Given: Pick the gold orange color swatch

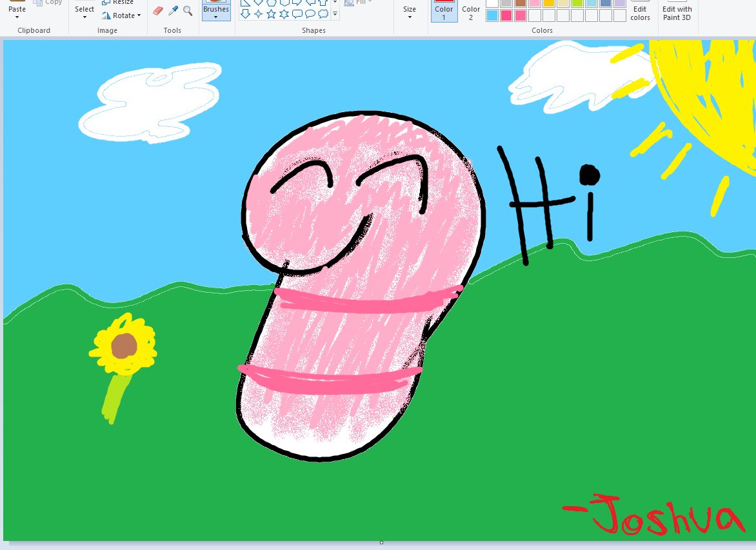Looking at the screenshot, I should tap(549, 3).
